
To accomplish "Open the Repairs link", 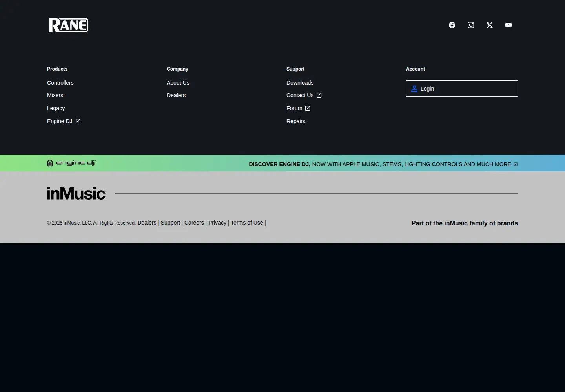I will 296,121.
